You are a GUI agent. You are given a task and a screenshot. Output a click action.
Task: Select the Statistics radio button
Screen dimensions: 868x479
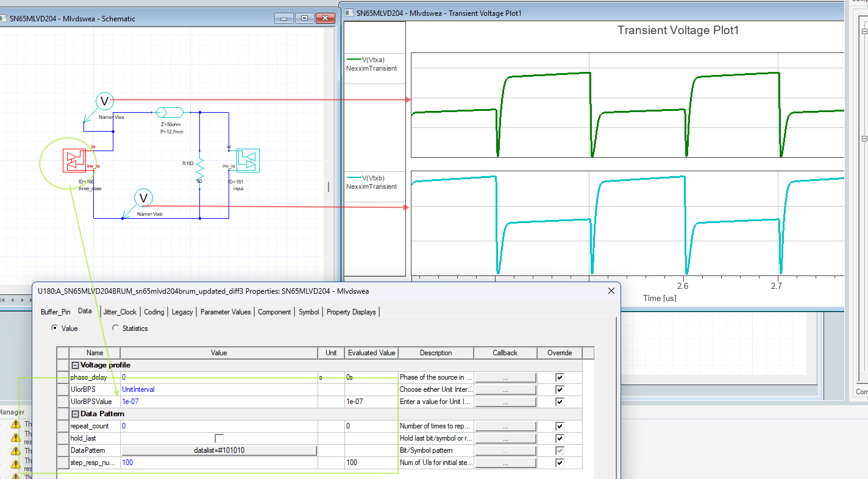[116, 328]
